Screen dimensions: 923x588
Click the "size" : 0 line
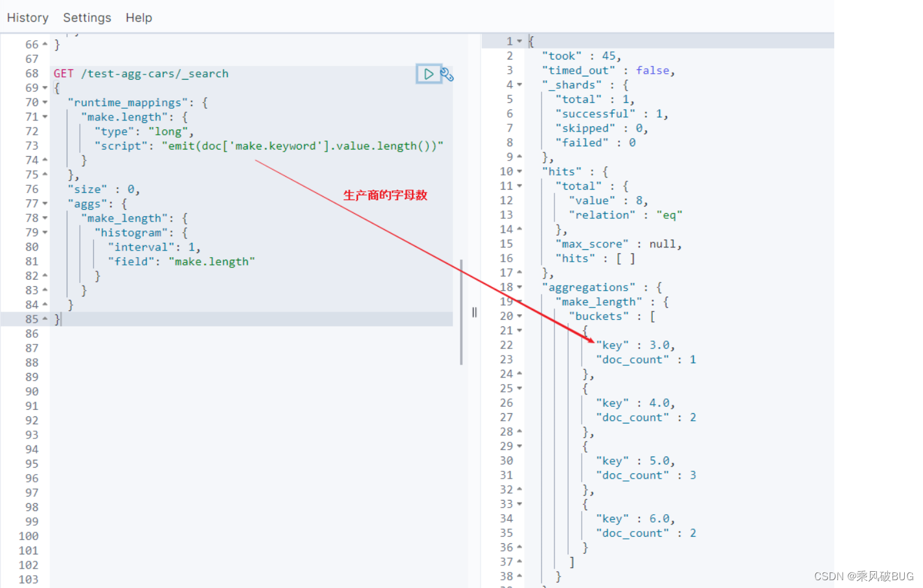(104, 189)
